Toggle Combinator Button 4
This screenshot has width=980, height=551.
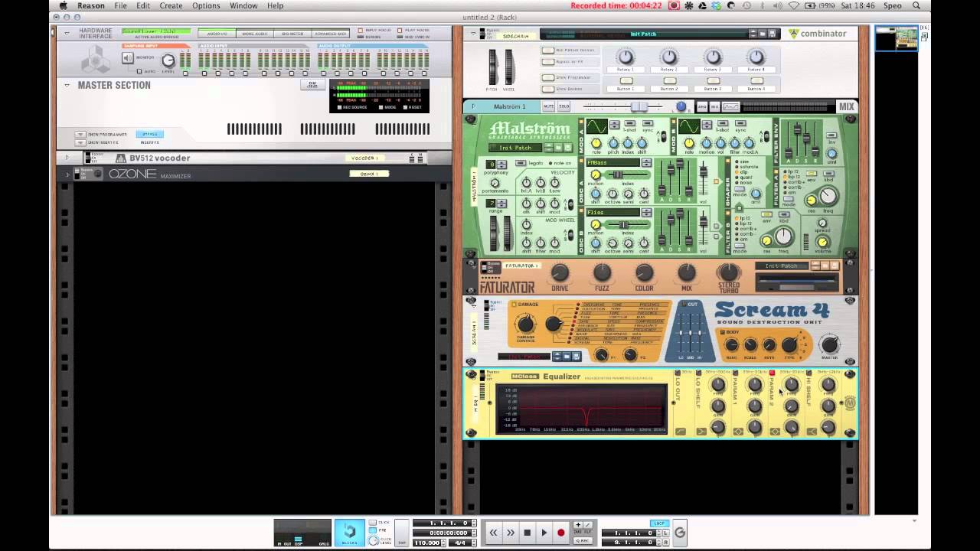[x=756, y=80]
